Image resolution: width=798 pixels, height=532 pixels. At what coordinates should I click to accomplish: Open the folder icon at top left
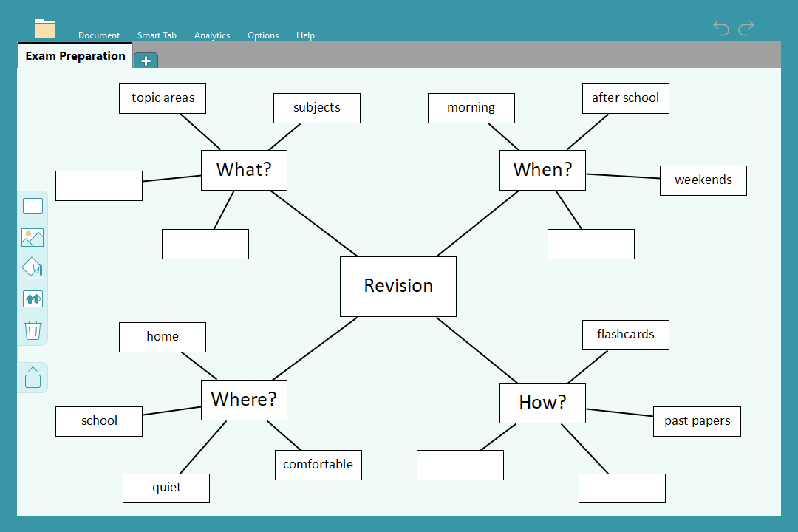(45, 29)
